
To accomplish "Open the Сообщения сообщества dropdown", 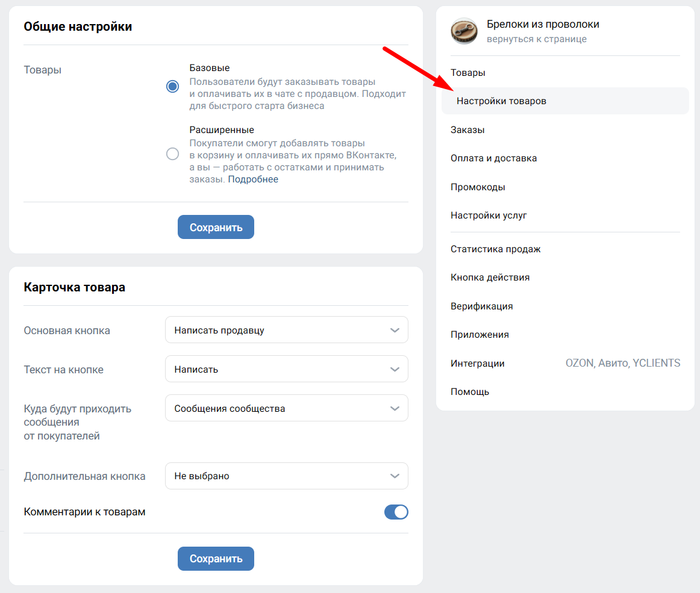I will (286, 408).
